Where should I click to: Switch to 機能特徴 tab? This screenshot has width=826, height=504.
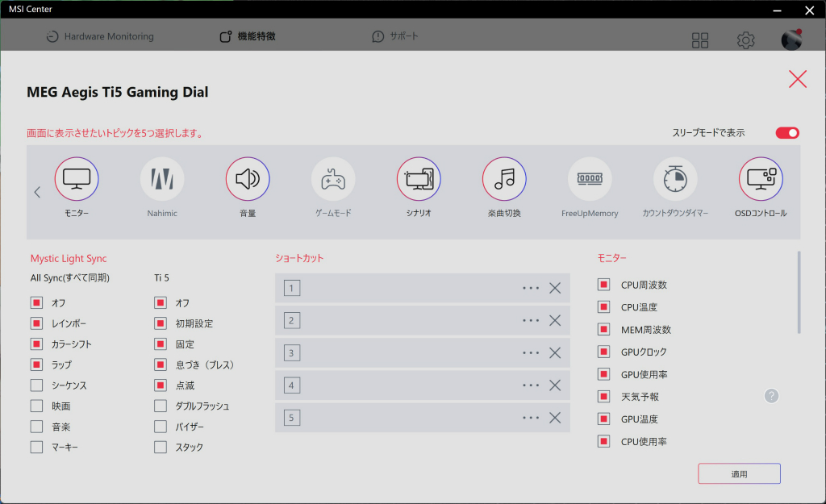[x=248, y=36]
